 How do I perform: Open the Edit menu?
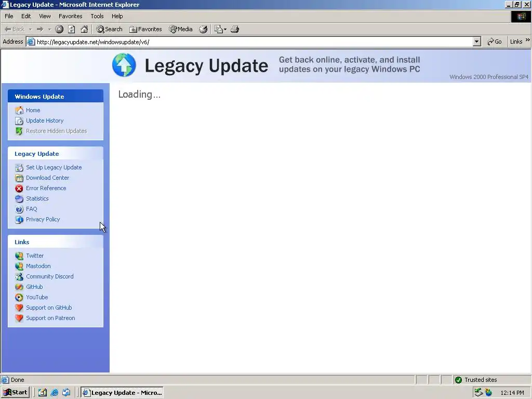pos(26,16)
